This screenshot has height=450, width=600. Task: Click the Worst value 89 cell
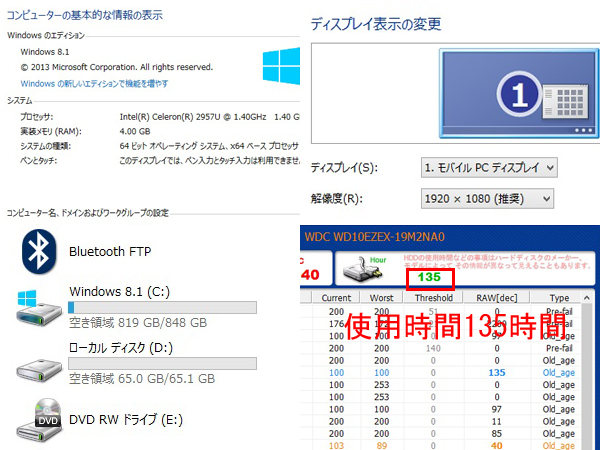pos(382,445)
